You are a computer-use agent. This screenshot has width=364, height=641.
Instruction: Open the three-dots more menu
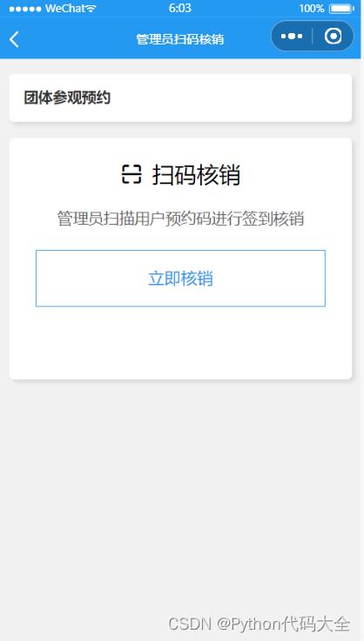292,37
